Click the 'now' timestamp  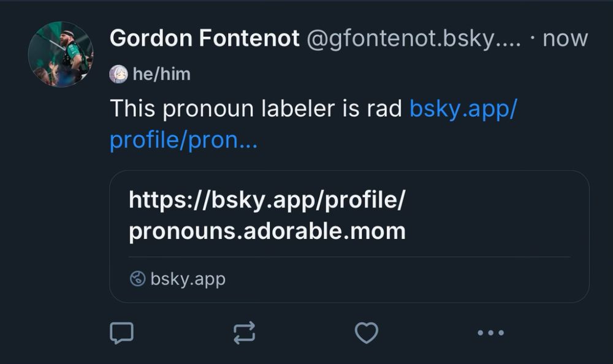(x=566, y=37)
